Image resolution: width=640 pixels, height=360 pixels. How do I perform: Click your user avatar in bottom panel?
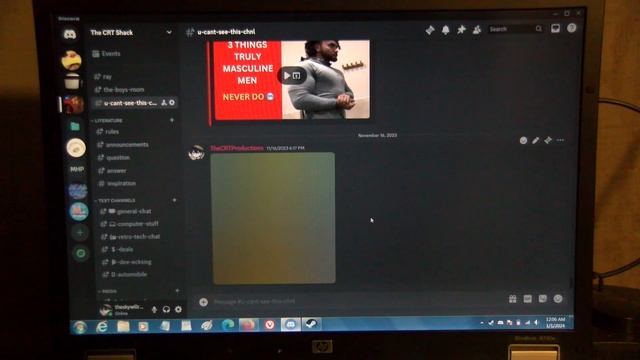[106, 310]
